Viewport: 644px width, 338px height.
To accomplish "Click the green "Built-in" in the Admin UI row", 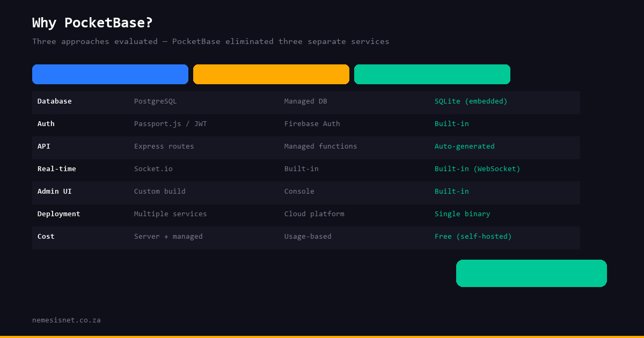I will click(452, 191).
